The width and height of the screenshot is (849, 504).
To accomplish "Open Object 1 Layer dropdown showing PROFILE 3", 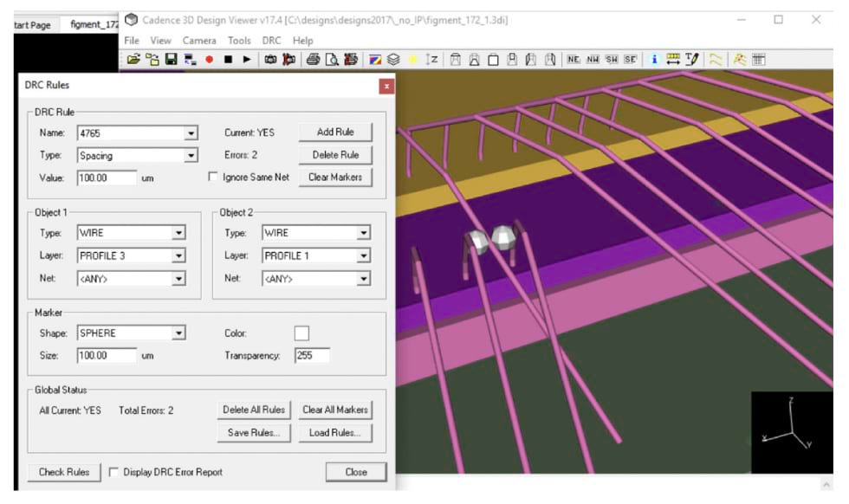I will tap(178, 256).
